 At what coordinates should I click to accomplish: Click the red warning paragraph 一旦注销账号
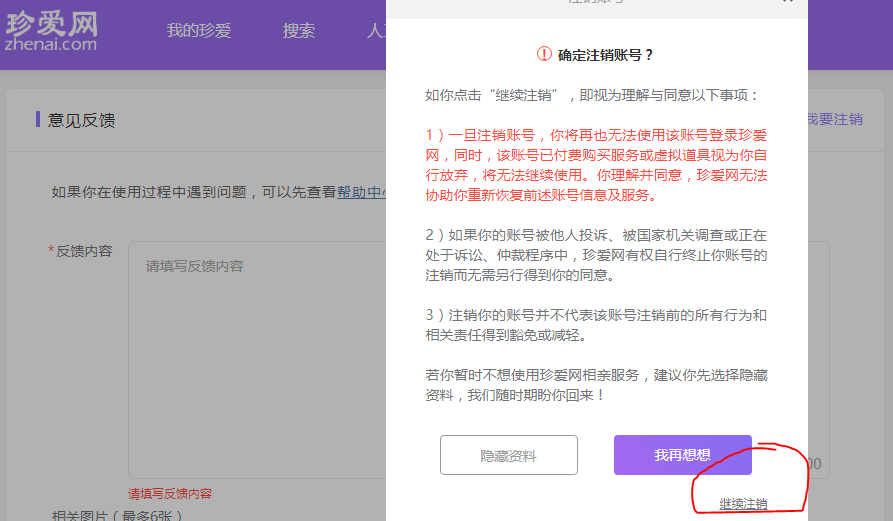pos(596,165)
